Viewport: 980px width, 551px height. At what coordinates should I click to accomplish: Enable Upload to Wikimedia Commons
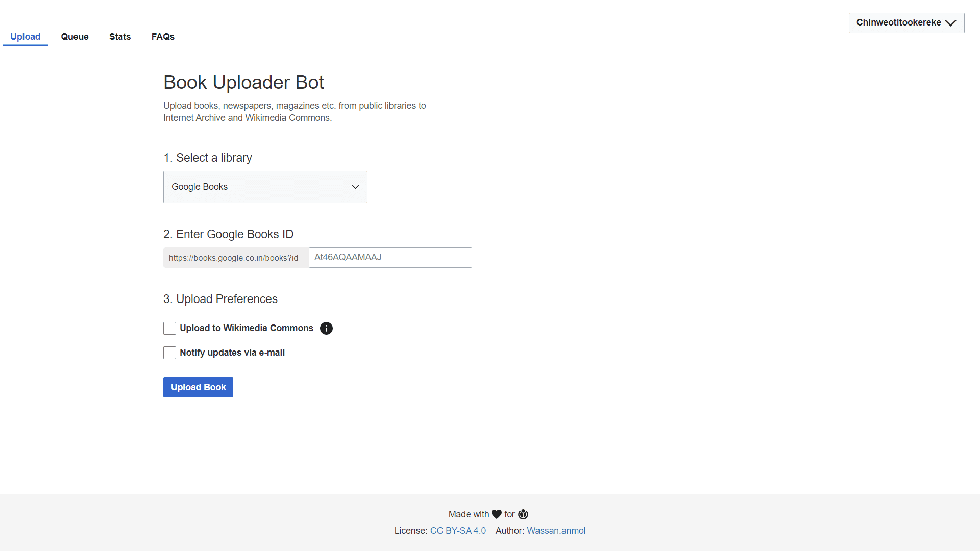pos(169,328)
